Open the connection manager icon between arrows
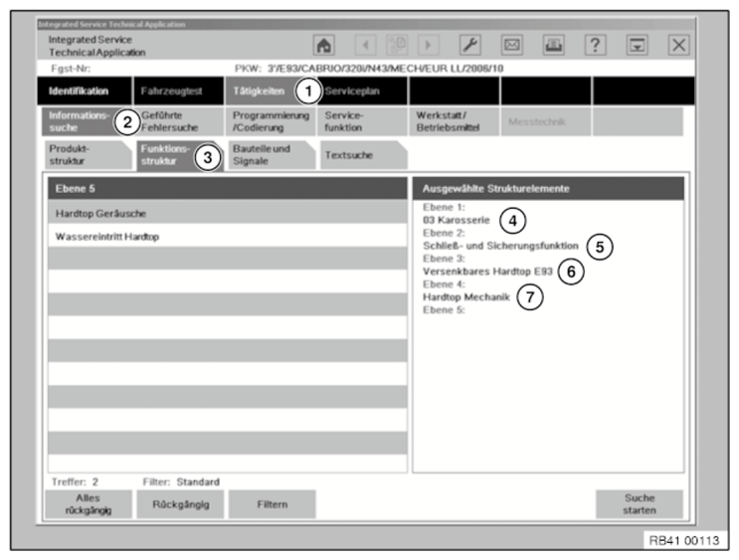Image resolution: width=739 pixels, height=560 pixels. point(397,45)
